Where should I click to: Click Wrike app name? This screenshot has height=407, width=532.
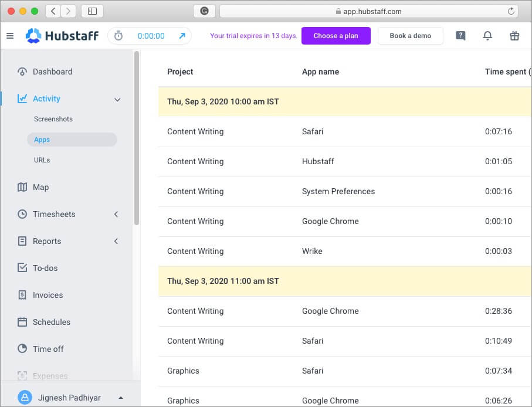(x=312, y=251)
